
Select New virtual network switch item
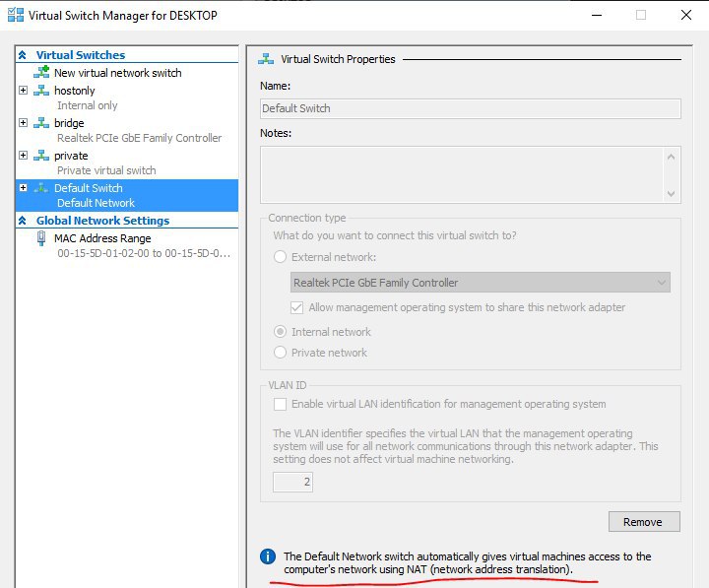point(117,73)
